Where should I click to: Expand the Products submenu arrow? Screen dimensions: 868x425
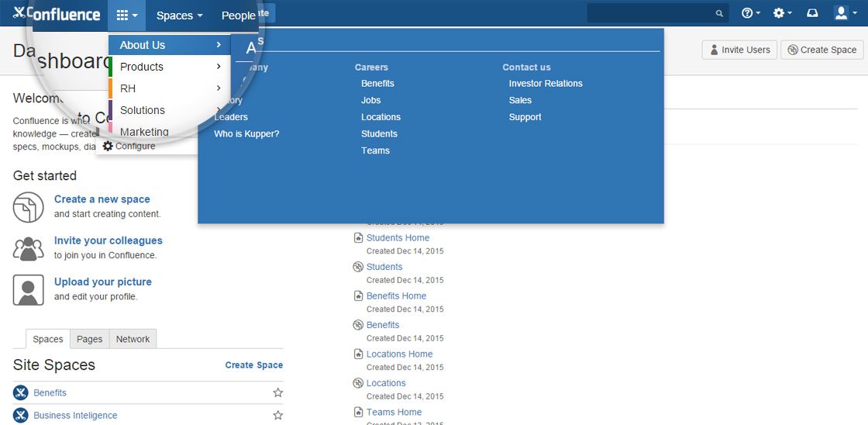coord(219,67)
